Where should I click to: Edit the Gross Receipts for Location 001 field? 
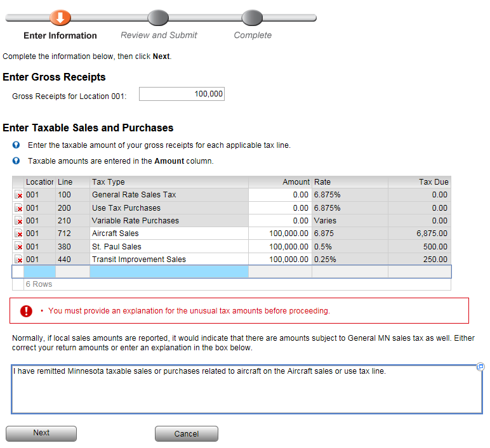pyautogui.click(x=182, y=94)
